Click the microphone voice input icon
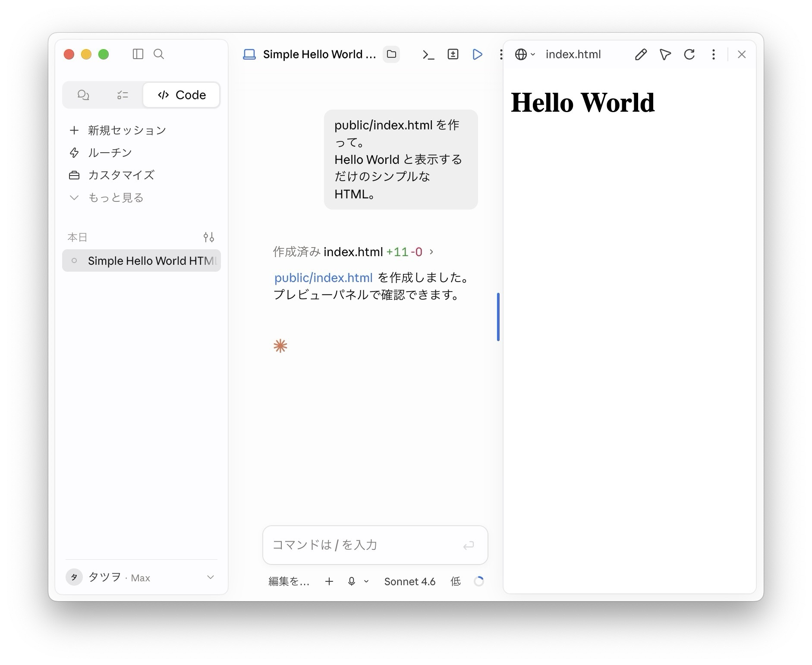The image size is (812, 665). point(352,581)
